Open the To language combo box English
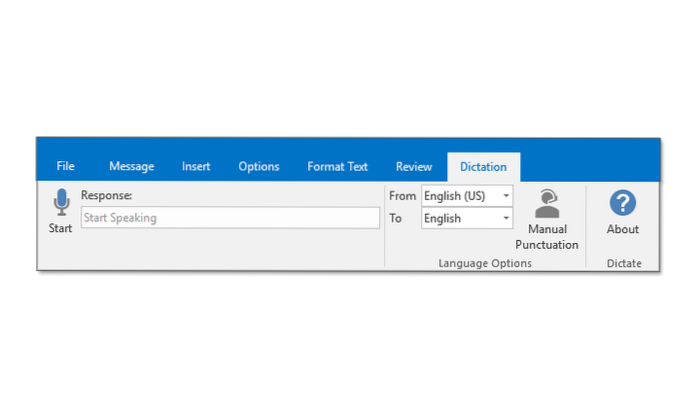Viewport: 697px width, 411px height. (460, 218)
